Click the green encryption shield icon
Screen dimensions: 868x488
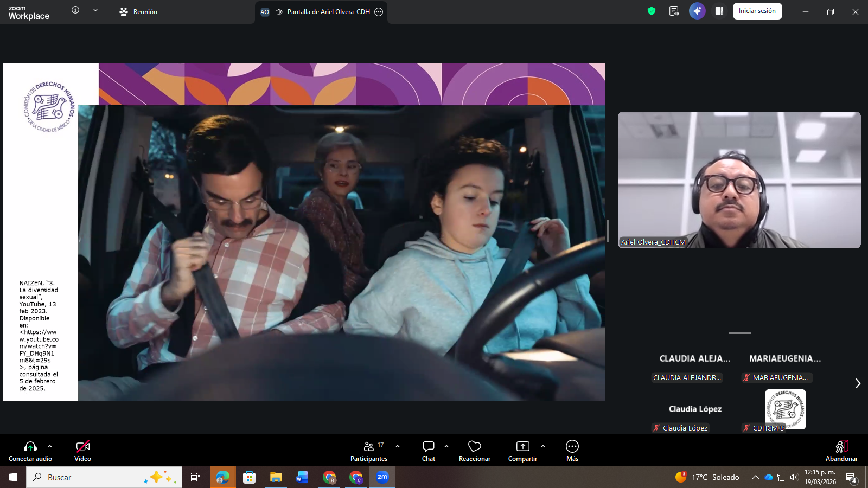(x=652, y=11)
